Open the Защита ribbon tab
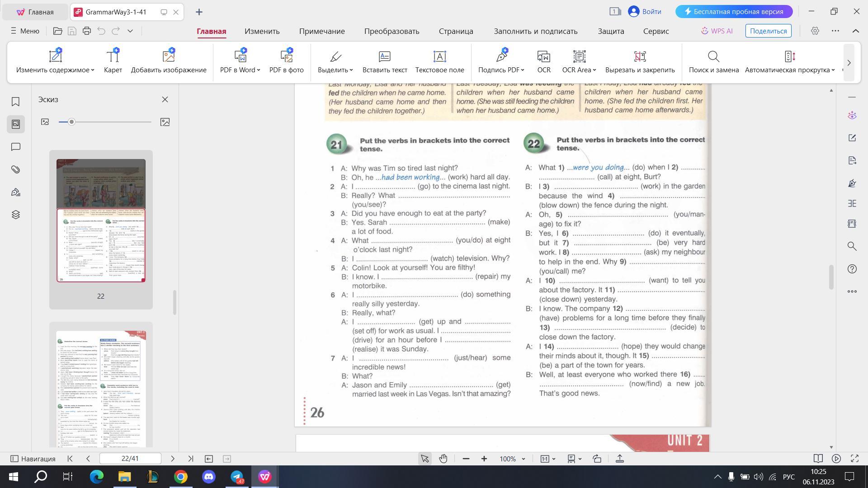 (611, 31)
